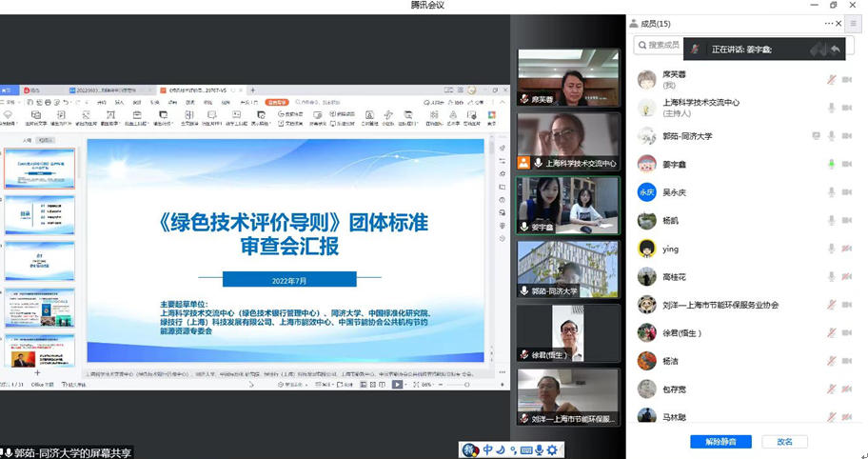Click the microphone icon in IME toolbar
Image resolution: width=868 pixels, height=459 pixels.
click(x=539, y=449)
